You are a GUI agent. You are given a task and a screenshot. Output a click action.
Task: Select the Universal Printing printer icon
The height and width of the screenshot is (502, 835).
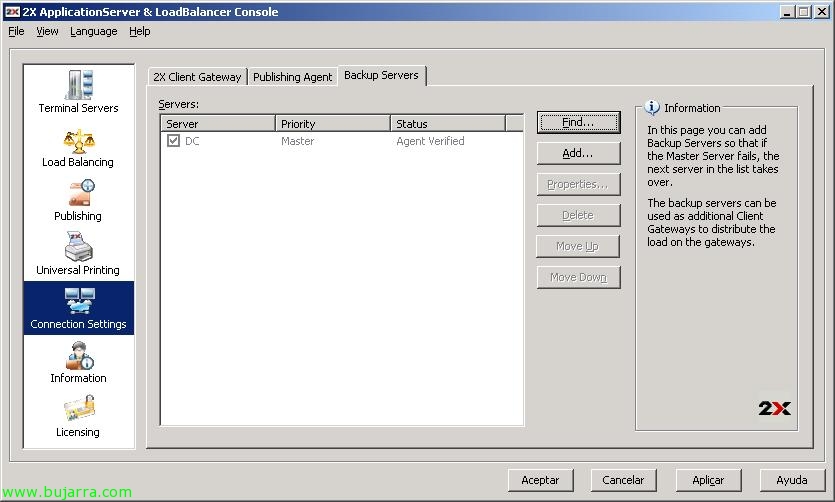coord(79,246)
